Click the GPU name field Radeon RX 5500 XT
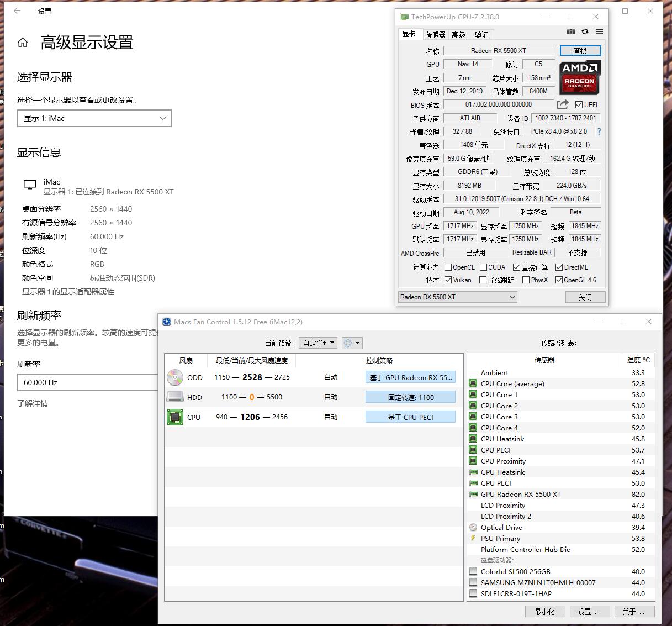 (x=498, y=51)
